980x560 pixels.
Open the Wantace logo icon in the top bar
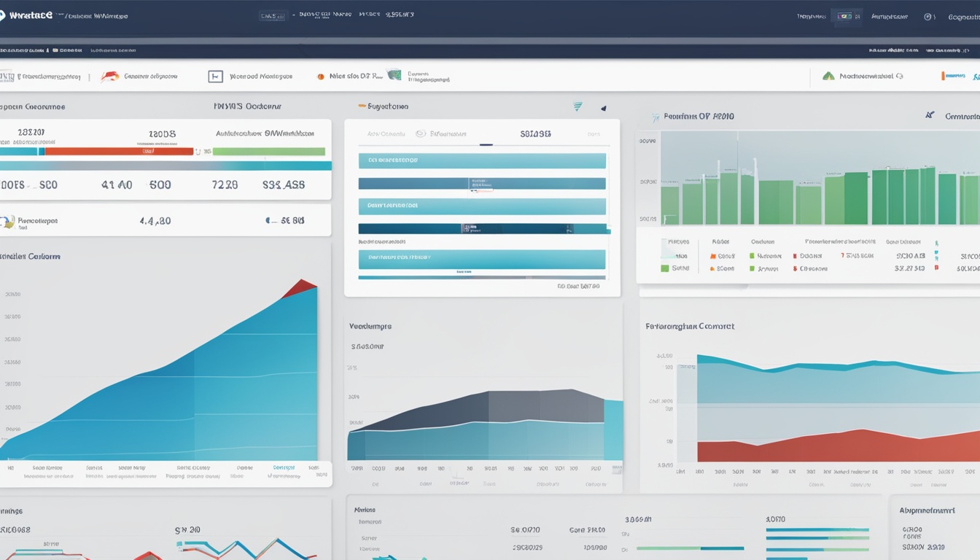[7, 13]
